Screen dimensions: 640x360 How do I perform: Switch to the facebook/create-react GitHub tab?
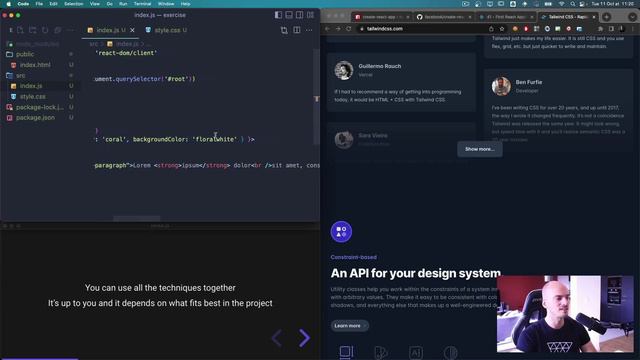[x=443, y=17]
